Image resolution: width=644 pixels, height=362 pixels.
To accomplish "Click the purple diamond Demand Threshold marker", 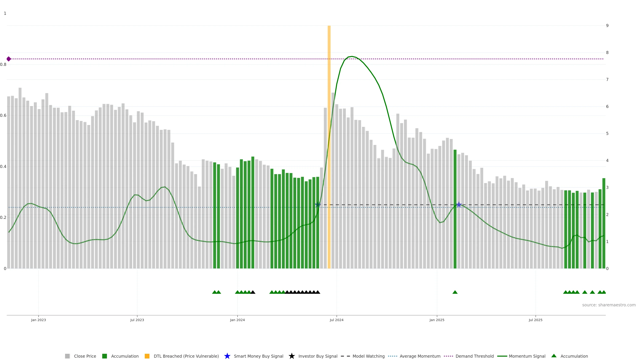I will coord(9,59).
